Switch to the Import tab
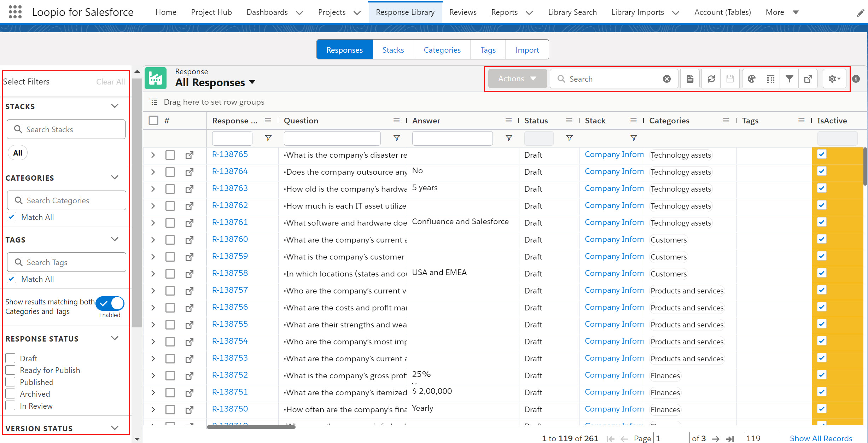 pos(527,49)
